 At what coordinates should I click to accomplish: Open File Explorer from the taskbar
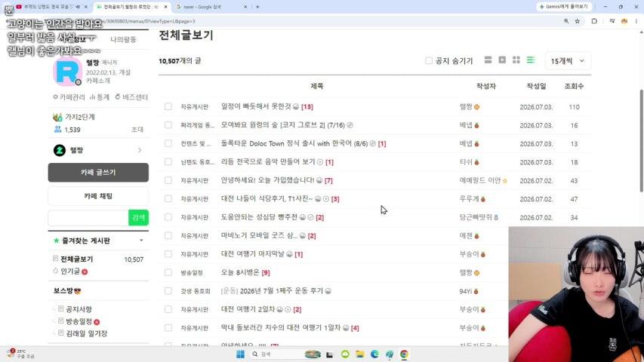pyautogui.click(x=360, y=354)
